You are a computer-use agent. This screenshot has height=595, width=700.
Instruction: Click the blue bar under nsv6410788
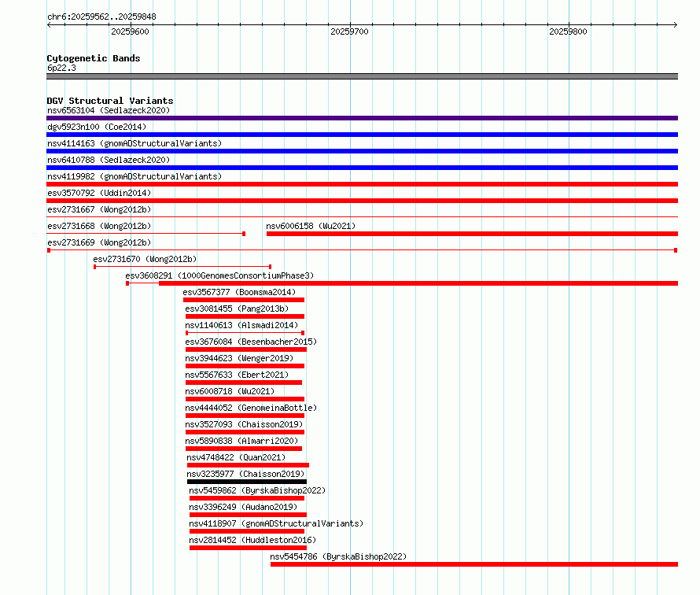(x=362, y=168)
